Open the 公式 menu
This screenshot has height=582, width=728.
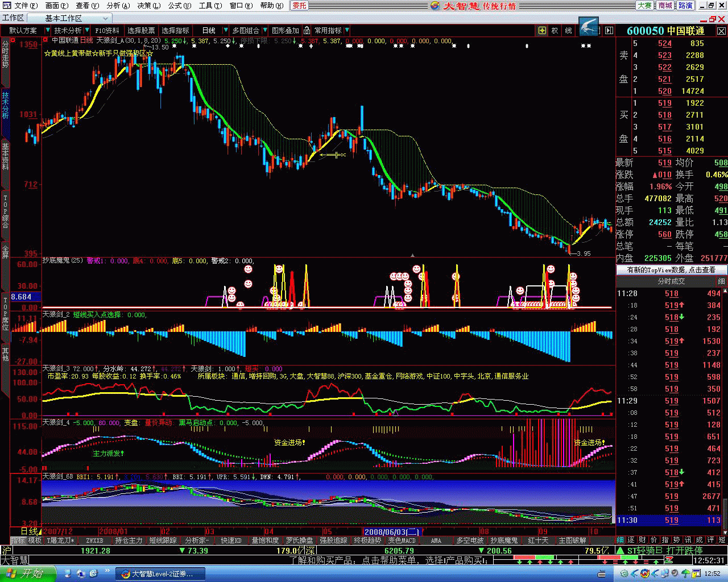(179, 5)
